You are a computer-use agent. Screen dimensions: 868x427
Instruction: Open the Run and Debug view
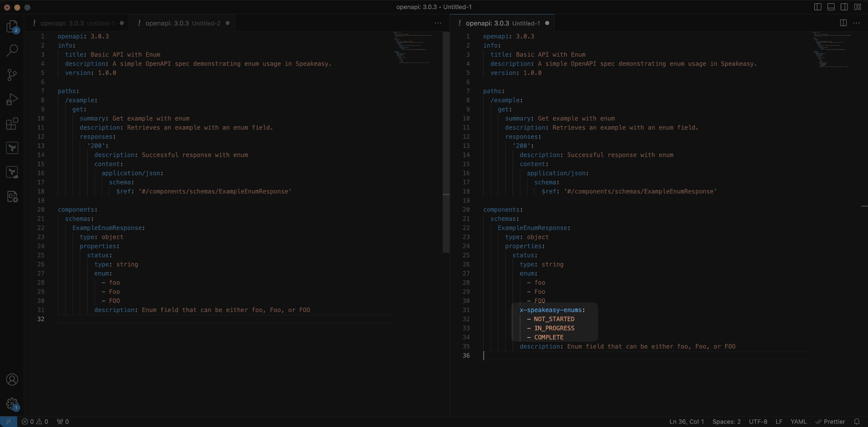pyautogui.click(x=12, y=99)
